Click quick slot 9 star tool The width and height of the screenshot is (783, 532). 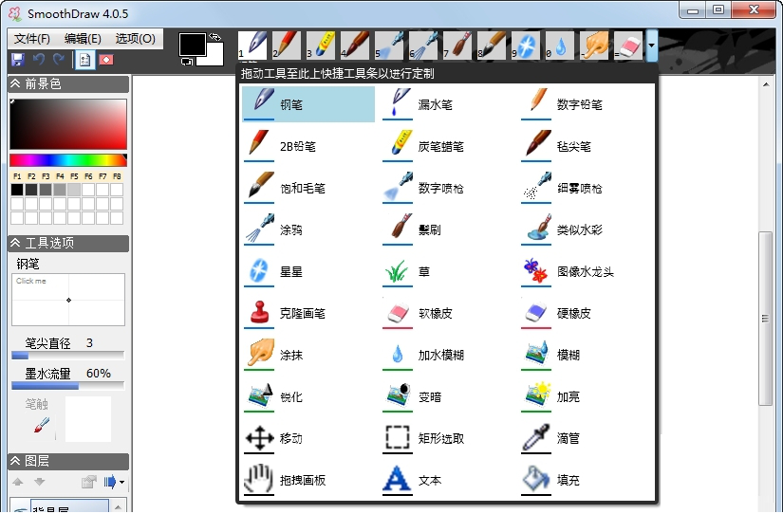(x=526, y=45)
